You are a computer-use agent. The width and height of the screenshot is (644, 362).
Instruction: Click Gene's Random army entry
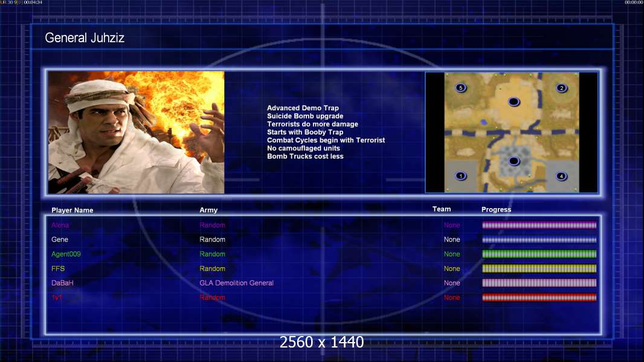tap(212, 240)
